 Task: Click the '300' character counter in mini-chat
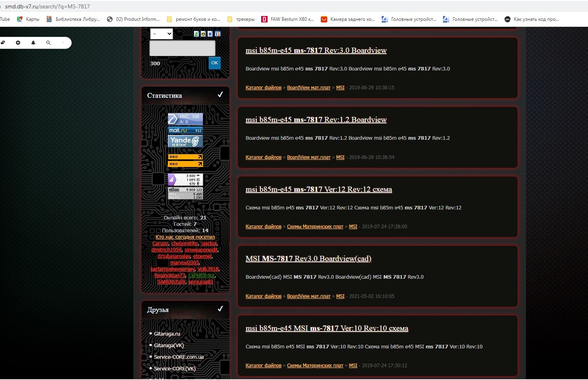155,63
